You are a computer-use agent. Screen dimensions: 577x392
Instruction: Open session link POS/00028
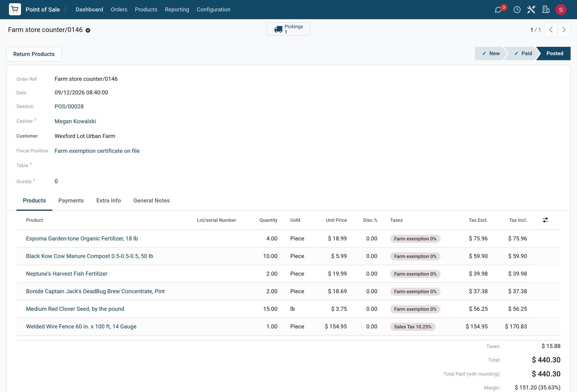(69, 107)
